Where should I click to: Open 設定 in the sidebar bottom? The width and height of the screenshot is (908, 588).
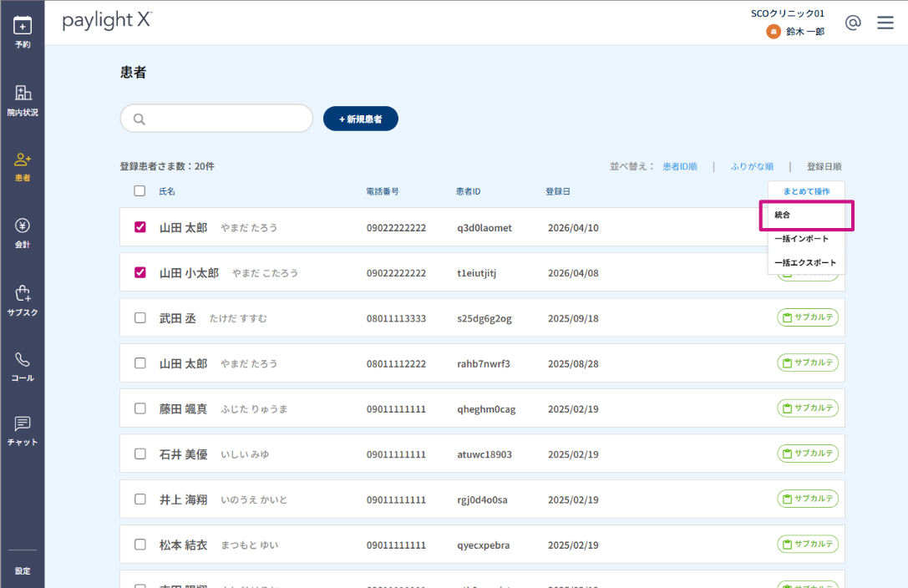[23, 570]
